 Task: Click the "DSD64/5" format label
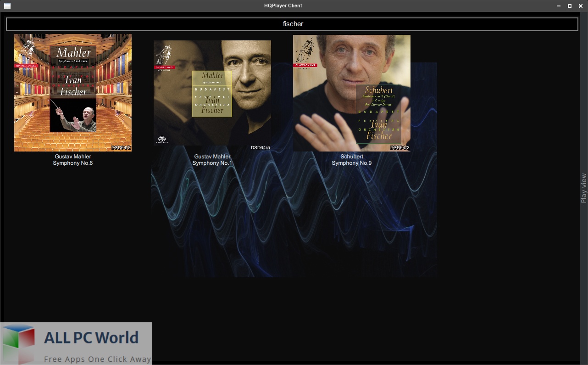pos(261,148)
